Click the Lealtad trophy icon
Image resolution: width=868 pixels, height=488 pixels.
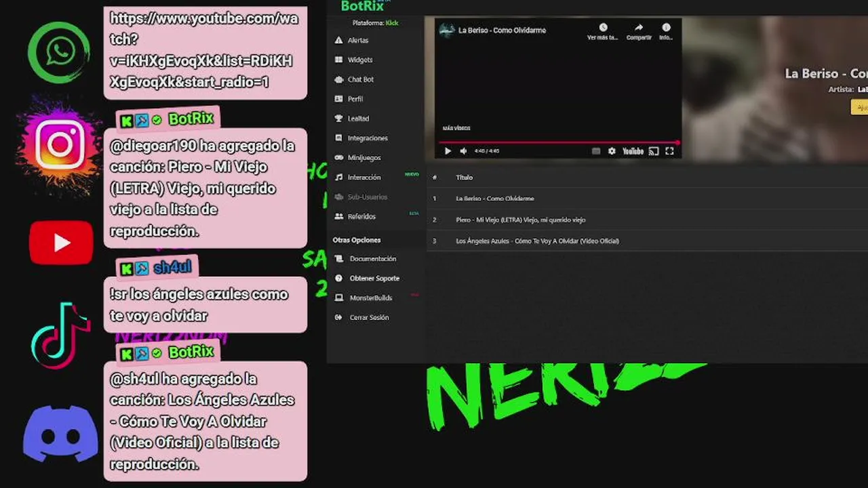coord(339,119)
